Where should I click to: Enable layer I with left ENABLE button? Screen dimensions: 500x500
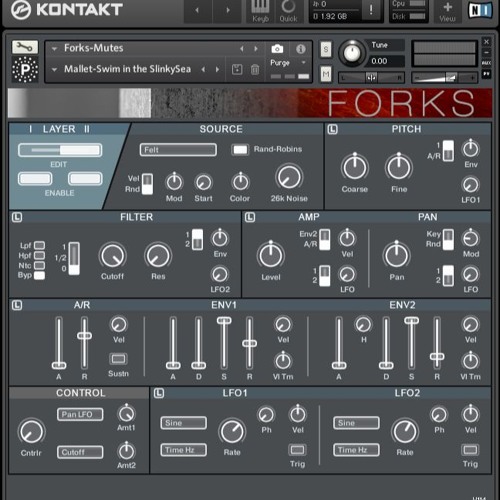35,179
